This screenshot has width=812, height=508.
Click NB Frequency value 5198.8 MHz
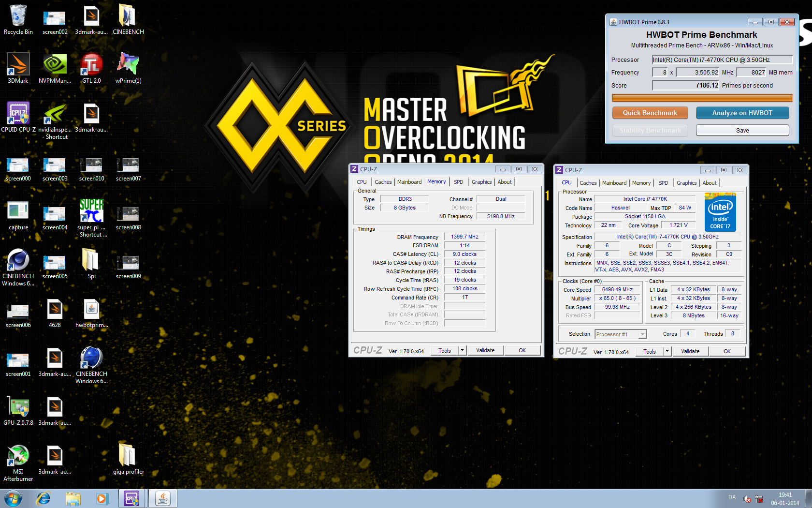pos(501,216)
